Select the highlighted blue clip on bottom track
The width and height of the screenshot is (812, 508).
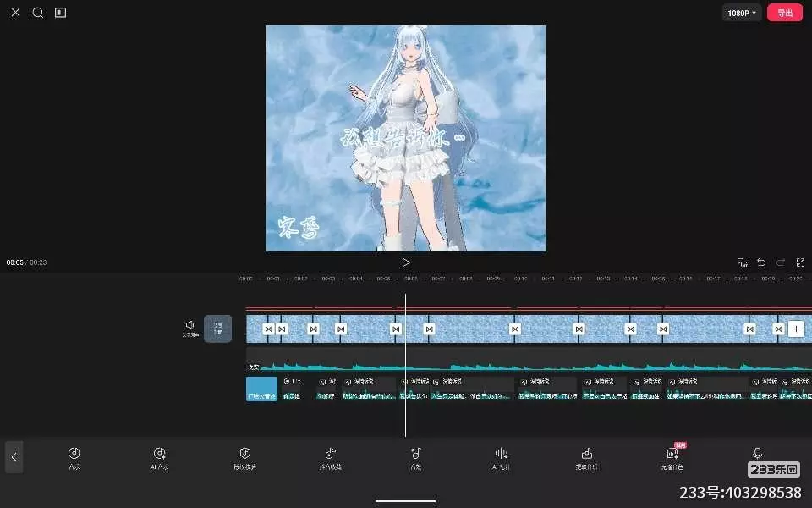(261, 389)
